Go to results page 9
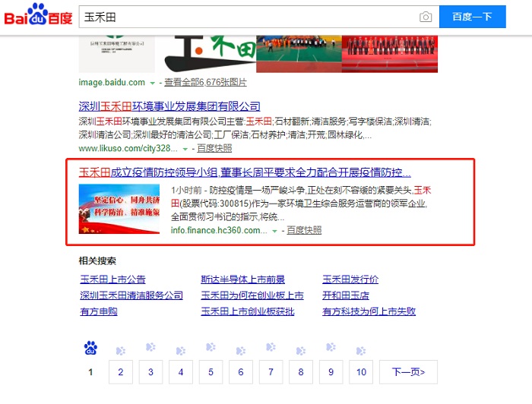 pos(331,372)
